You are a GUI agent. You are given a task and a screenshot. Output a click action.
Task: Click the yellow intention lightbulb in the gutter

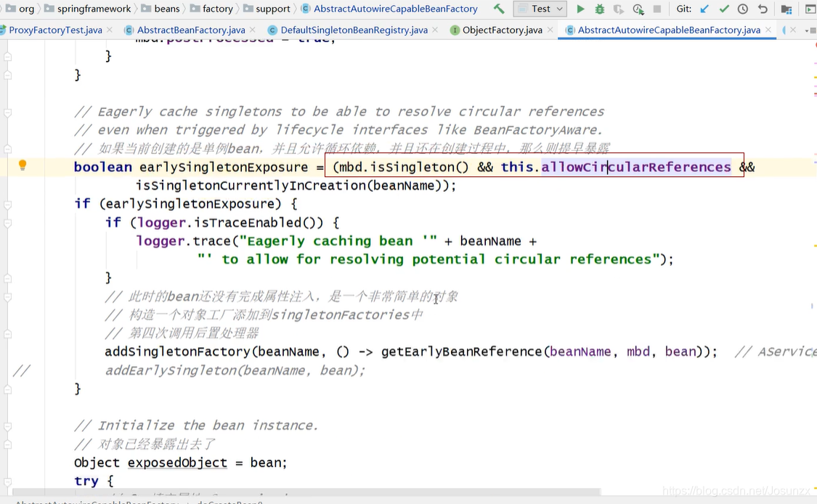(23, 166)
